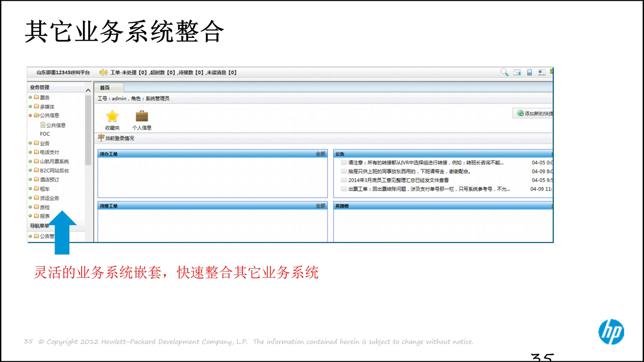644x362 pixels.
Task: Click the speaker icon beside 工单-未处理
Action: coord(103,72)
